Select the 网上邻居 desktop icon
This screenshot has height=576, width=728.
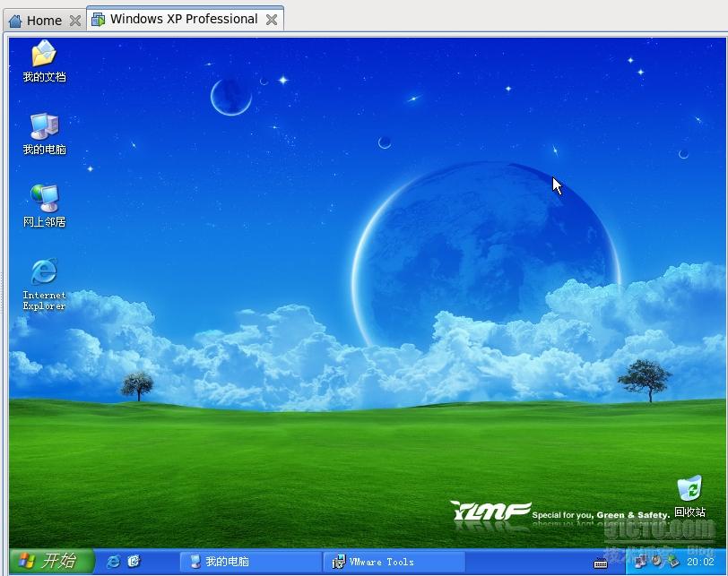pos(44,206)
